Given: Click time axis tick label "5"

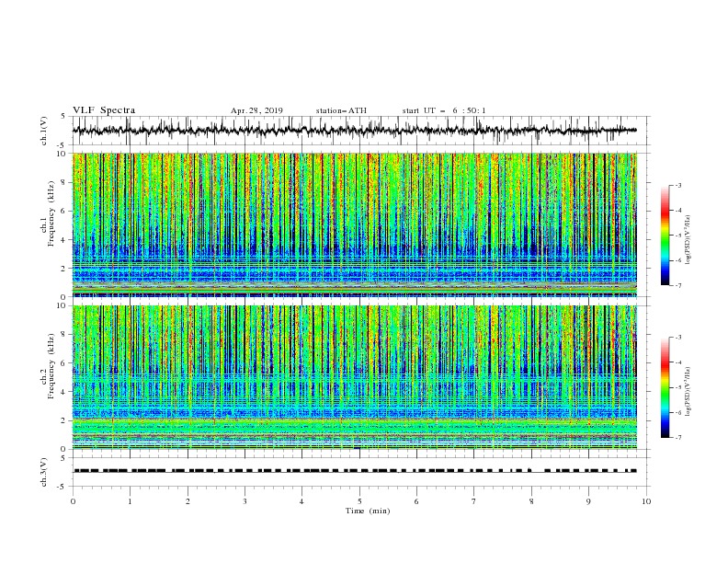Looking at the screenshot, I should tap(359, 501).
